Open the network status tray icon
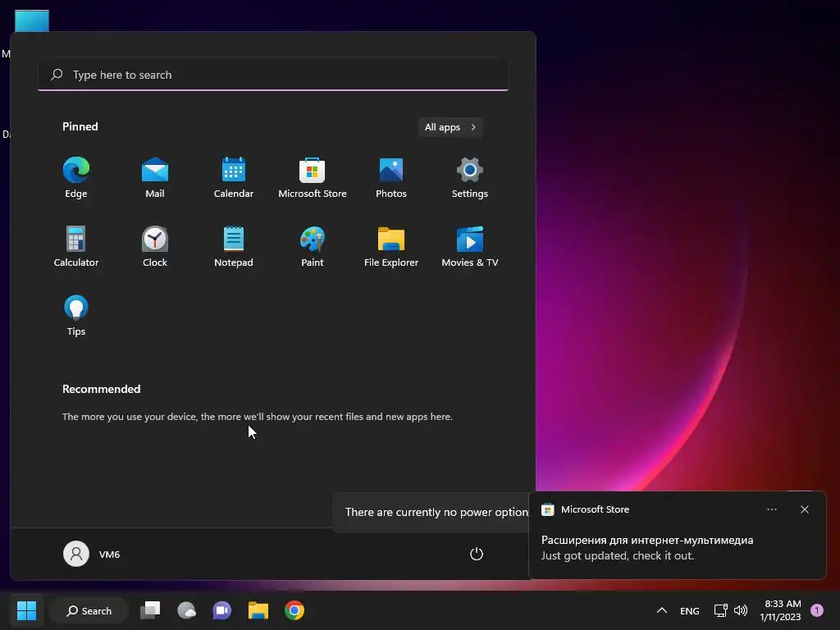The width and height of the screenshot is (840, 630). click(x=720, y=610)
